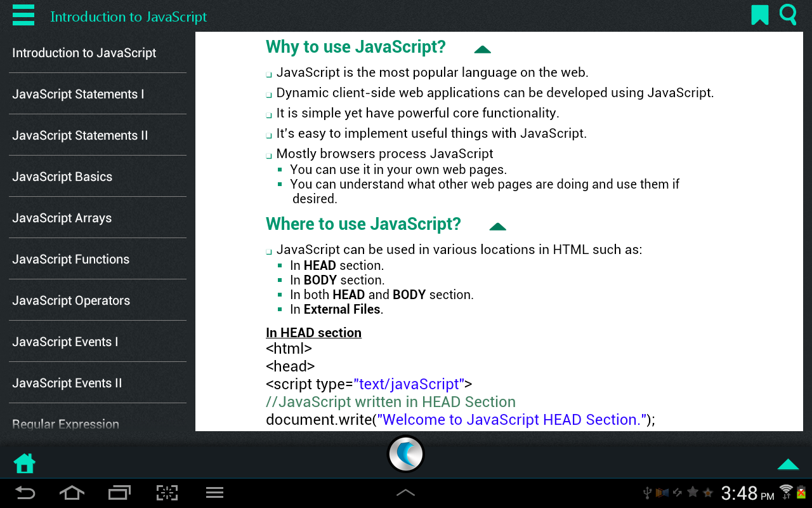The width and height of the screenshot is (812, 508).
Task: Open JavaScript Functions chapter
Action: (x=98, y=259)
